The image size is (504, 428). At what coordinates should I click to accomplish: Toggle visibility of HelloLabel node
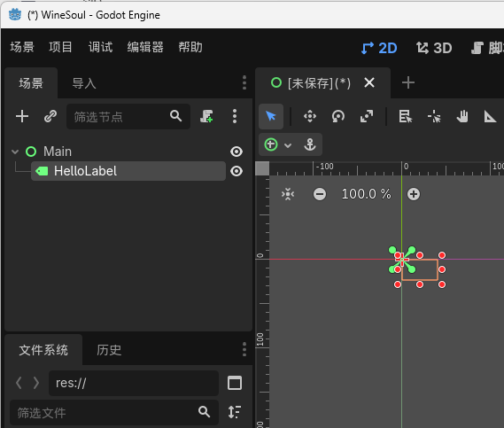pos(236,171)
